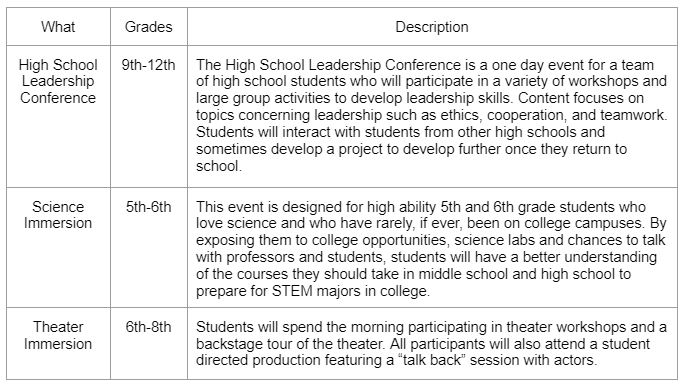Click the Leadership Conference description text
Image resolution: width=685 pixels, height=385 pixels.
(x=432, y=115)
